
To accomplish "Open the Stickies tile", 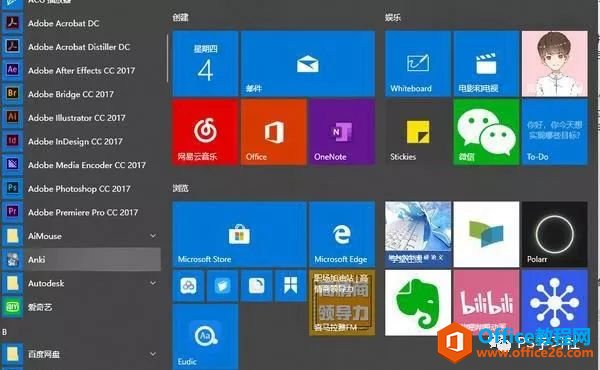I will (x=418, y=132).
